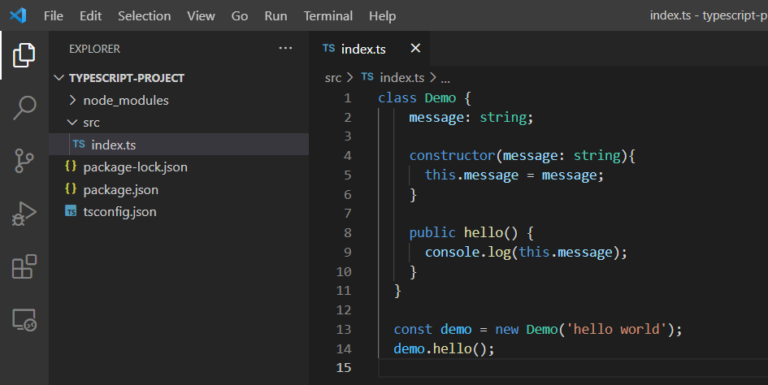The image size is (768, 385).
Task: Open the Source Control view icon
Action: 24,161
